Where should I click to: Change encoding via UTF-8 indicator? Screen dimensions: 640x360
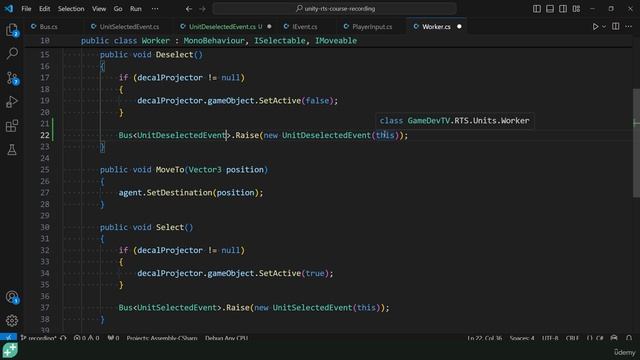point(550,338)
